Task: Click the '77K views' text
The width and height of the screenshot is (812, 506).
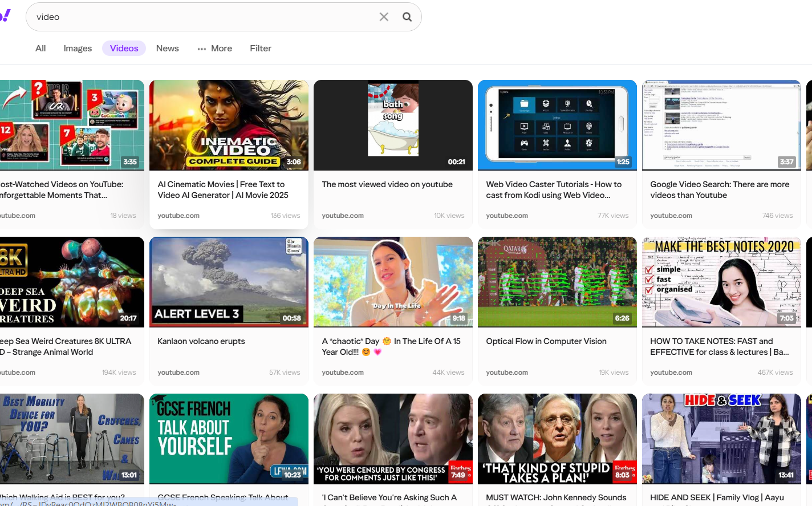Action: pyautogui.click(x=613, y=216)
